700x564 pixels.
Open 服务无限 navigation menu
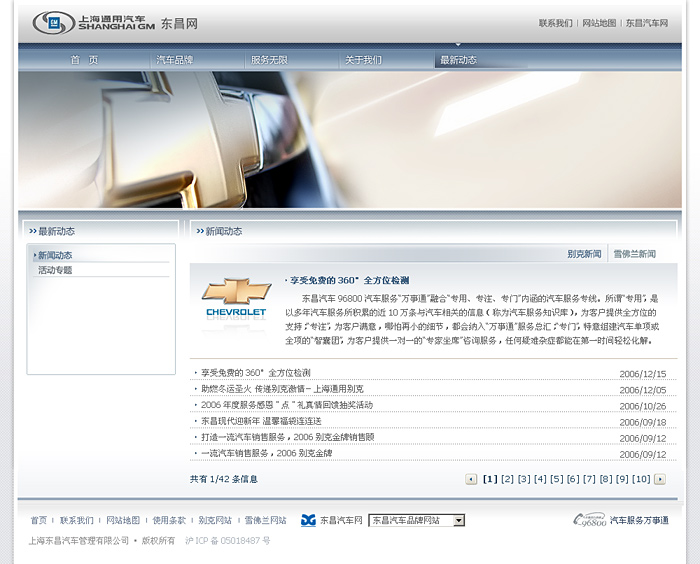tap(269, 60)
